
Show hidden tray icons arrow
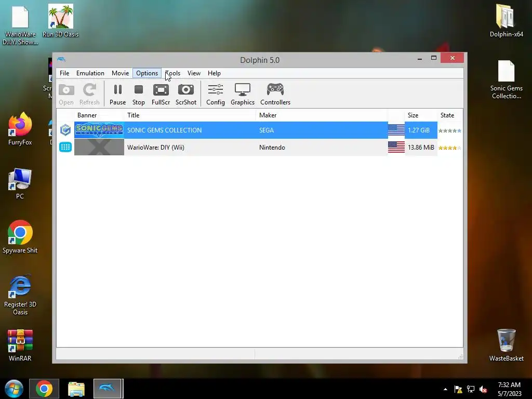click(445, 389)
